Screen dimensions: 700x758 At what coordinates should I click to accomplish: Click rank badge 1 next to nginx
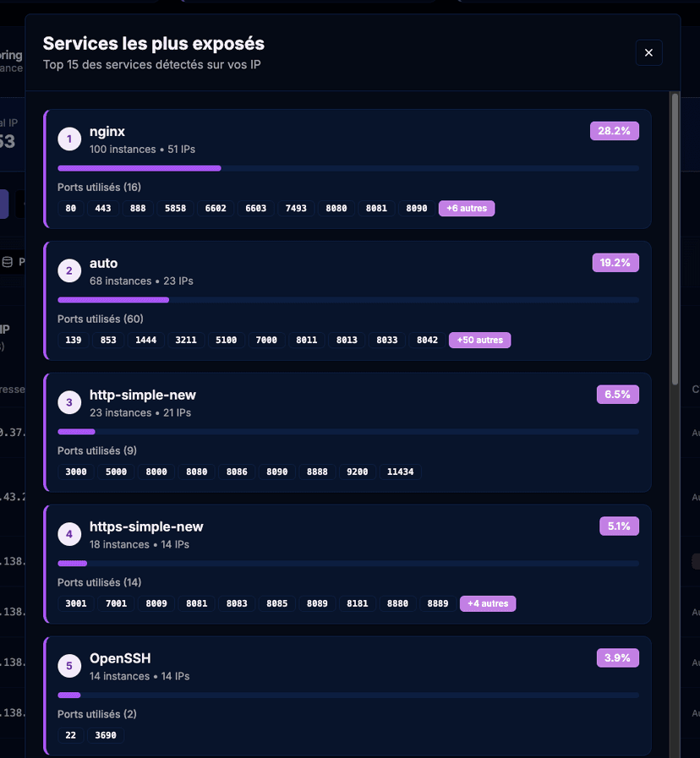69,139
